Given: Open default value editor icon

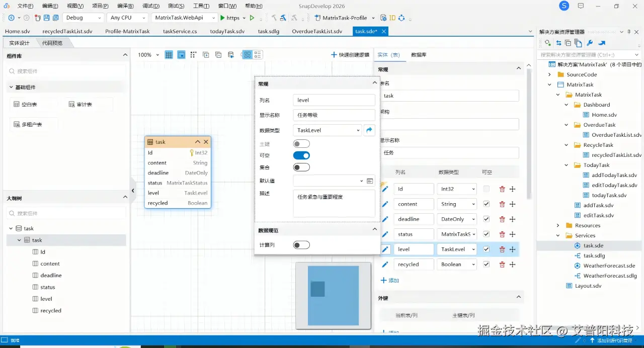Looking at the screenshot, I should (370, 181).
